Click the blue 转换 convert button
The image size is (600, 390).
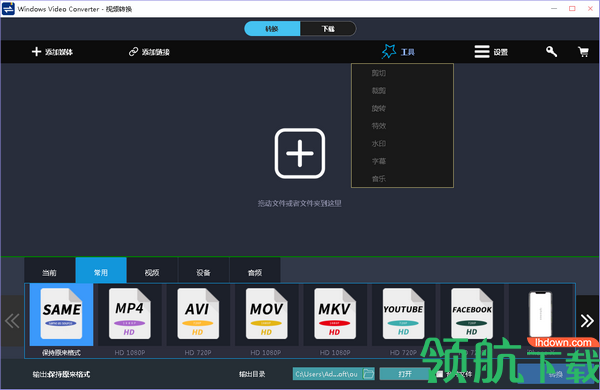click(x=556, y=373)
